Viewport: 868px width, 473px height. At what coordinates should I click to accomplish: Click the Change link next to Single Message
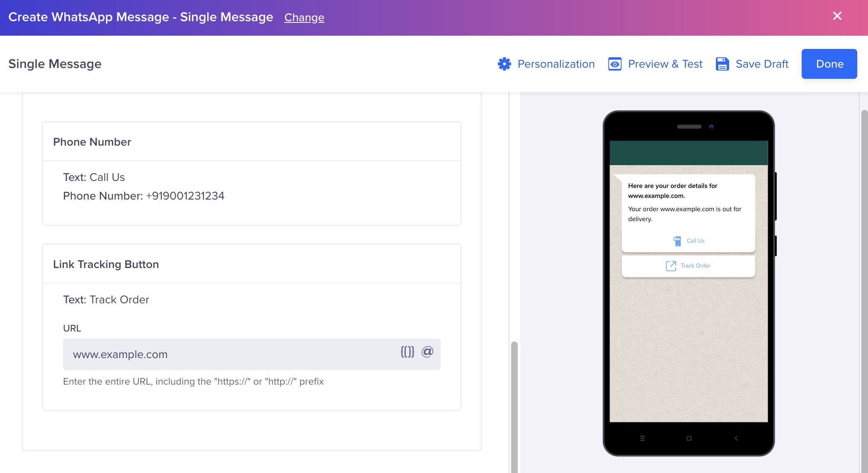pyautogui.click(x=304, y=16)
